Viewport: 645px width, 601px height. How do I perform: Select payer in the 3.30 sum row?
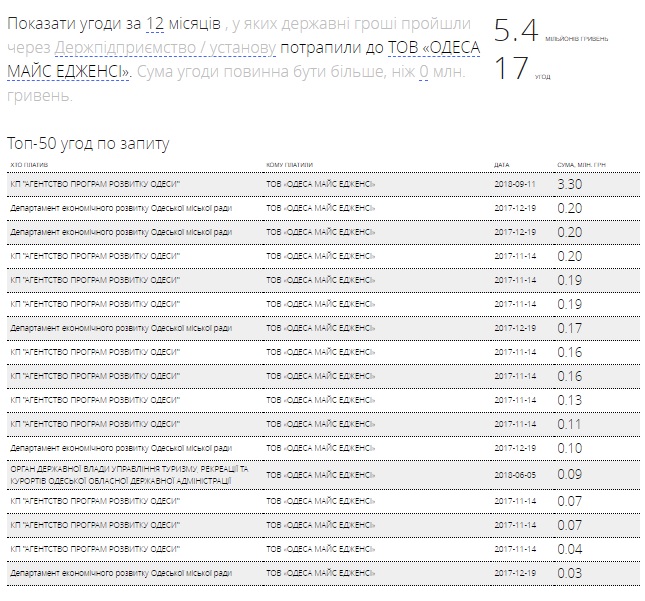[x=95, y=184]
